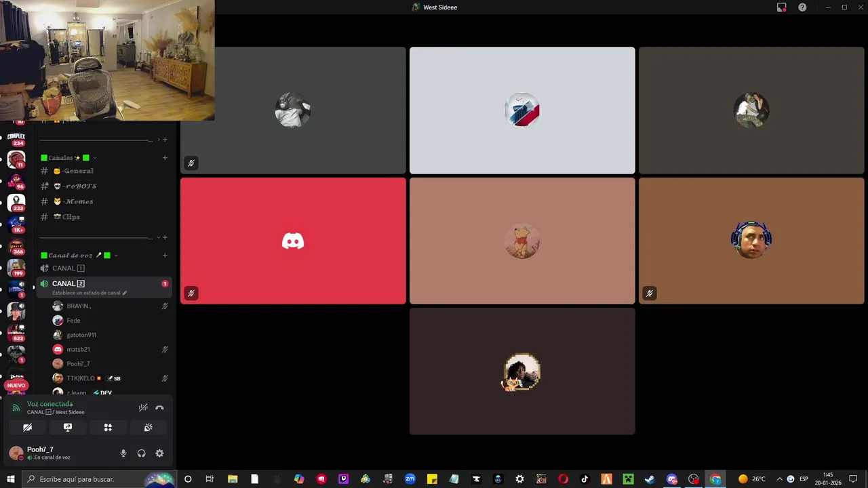This screenshot has height=488, width=868.
Task: Open server icon with 199 badge
Action: (x=16, y=268)
